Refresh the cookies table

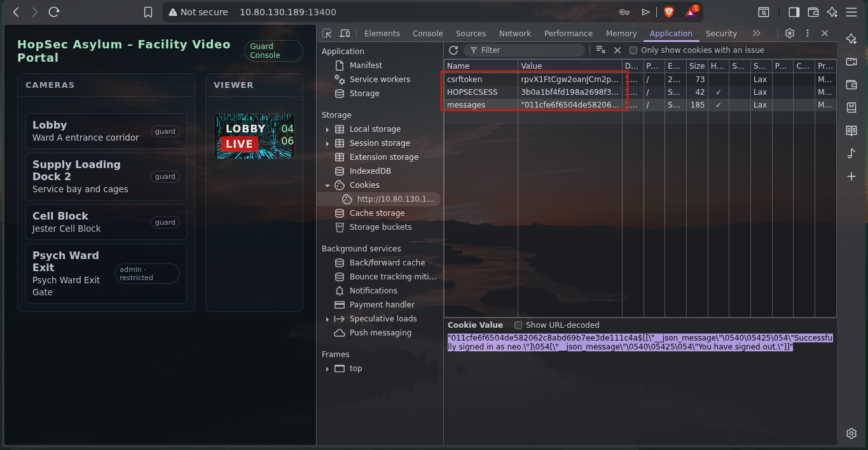pyautogui.click(x=453, y=50)
